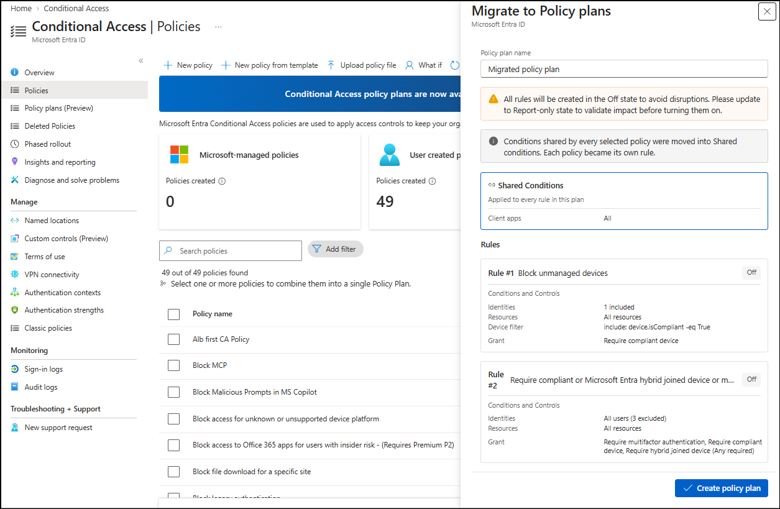780x509 pixels.
Task: Open Sign-in logs
Action: (44, 369)
